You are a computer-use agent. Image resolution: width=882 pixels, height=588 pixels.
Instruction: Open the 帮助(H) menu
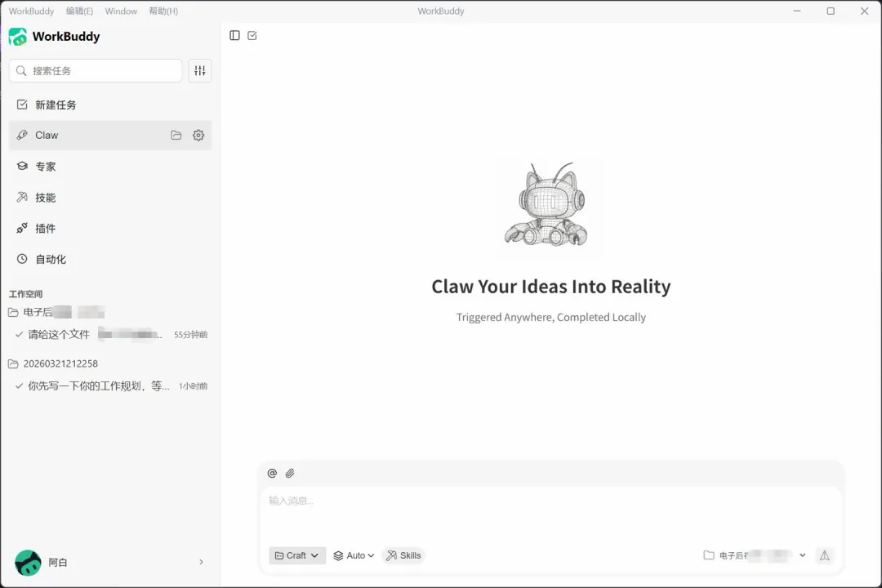coord(163,11)
